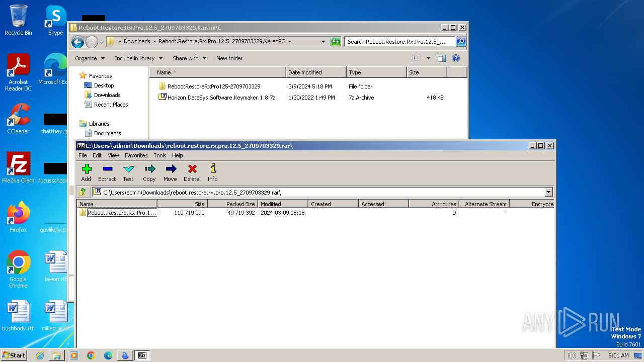Open archive Info in 7-Zip
644x362 pixels.
coord(212,172)
